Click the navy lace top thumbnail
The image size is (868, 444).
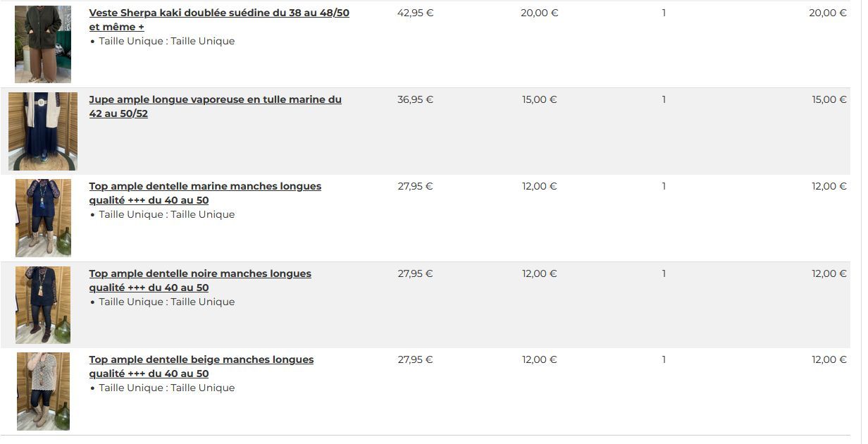pyautogui.click(x=44, y=218)
